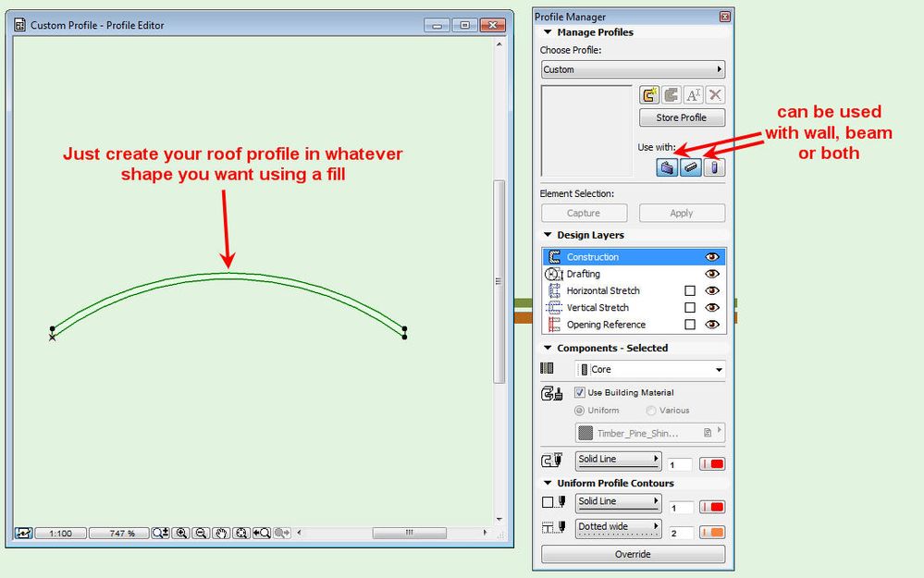
Task: Click the dotted contour pen icon
Action: point(553,527)
